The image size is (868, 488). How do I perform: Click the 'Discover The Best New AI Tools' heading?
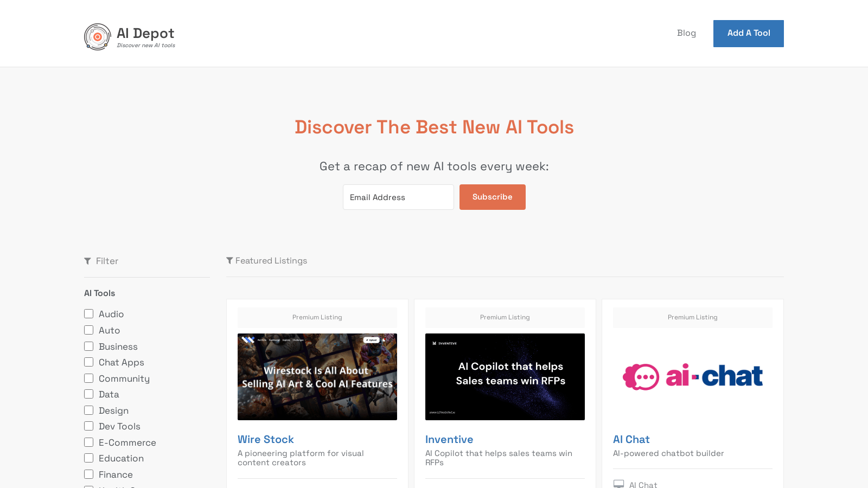point(434,127)
